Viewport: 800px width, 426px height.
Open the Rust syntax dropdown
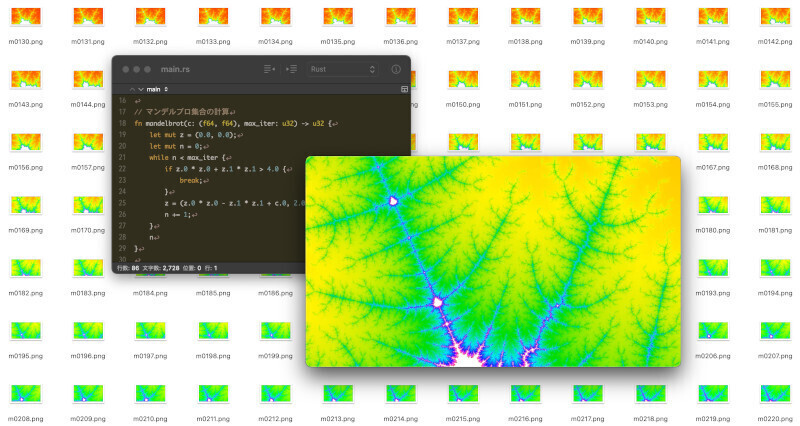[343, 69]
